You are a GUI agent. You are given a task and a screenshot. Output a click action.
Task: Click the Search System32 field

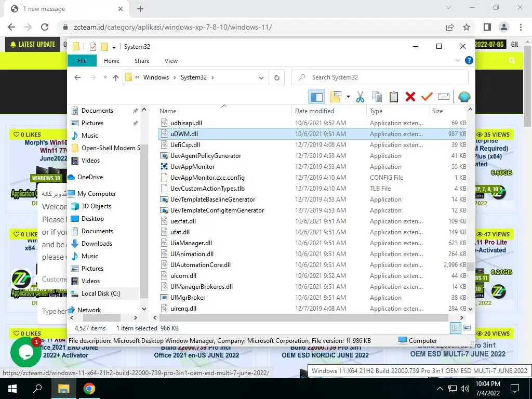point(380,77)
